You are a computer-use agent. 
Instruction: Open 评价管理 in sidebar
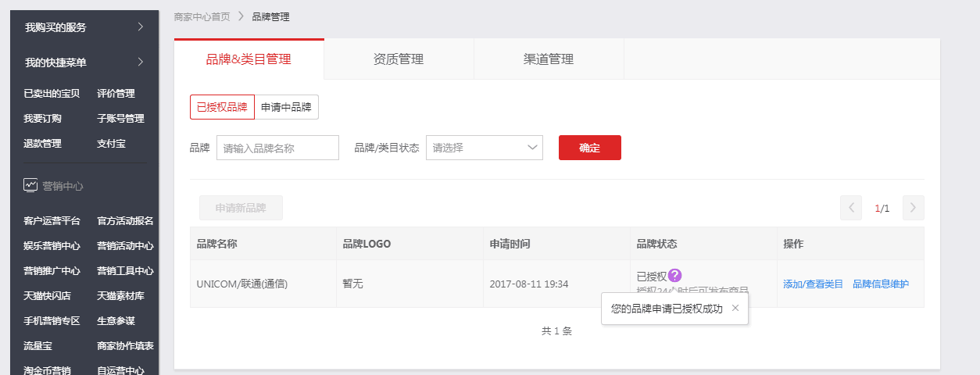tap(116, 94)
